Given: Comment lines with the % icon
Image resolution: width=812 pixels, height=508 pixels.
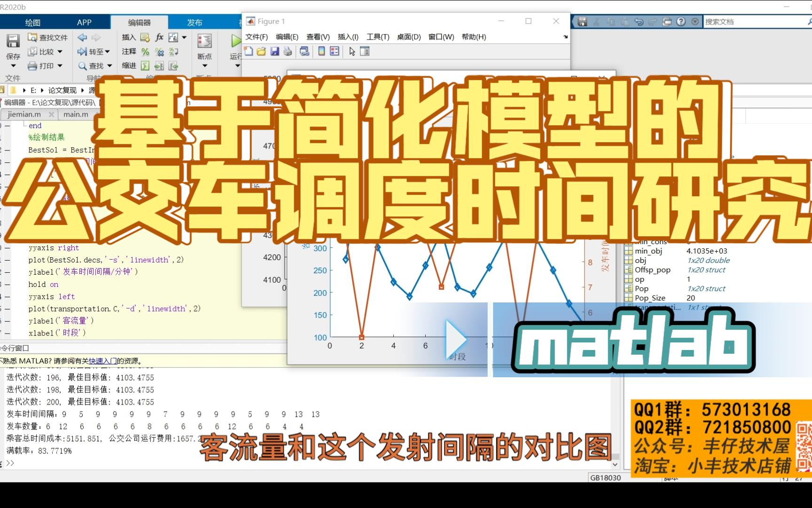Looking at the screenshot, I should click(145, 52).
